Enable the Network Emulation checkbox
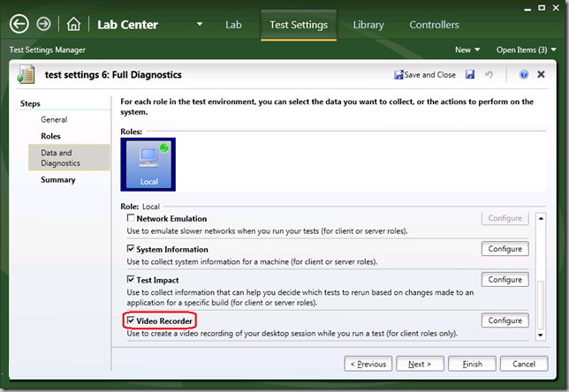This screenshot has height=392, width=569. click(131, 218)
